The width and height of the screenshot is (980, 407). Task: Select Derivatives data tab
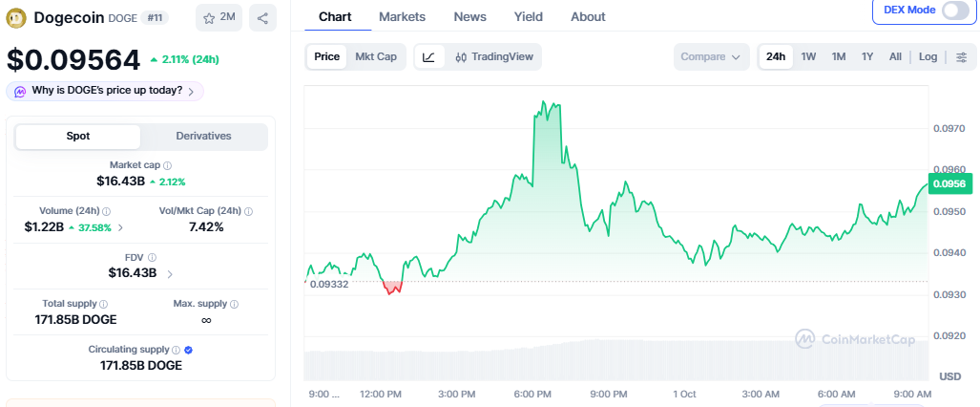pos(204,137)
